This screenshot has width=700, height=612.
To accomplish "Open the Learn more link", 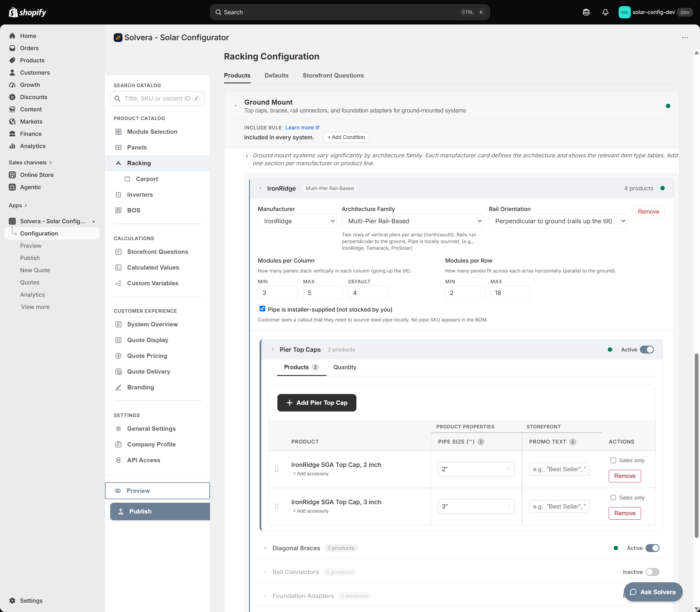I will pos(302,127).
